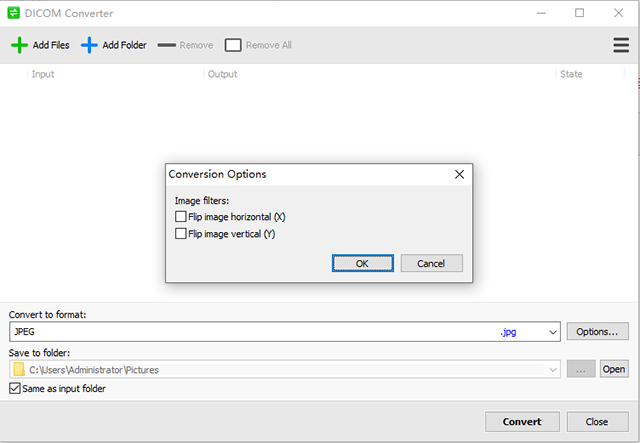This screenshot has width=640, height=443.
Task: Click the browse ellipsis button
Action: (581, 369)
